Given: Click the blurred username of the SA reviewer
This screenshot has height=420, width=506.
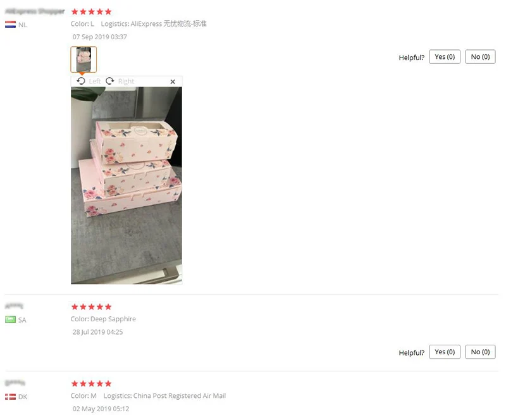Looking at the screenshot, I should pyautogui.click(x=14, y=306).
